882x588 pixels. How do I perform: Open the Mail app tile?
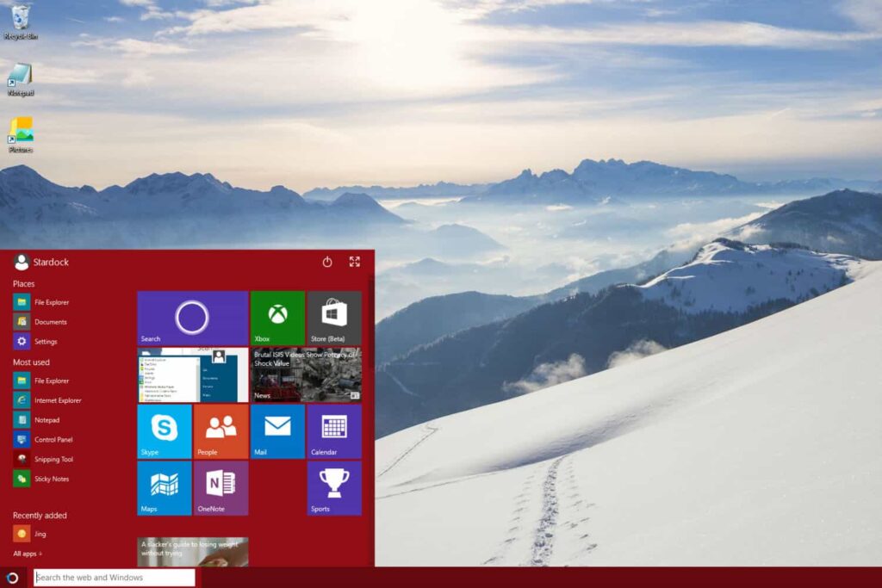point(276,431)
